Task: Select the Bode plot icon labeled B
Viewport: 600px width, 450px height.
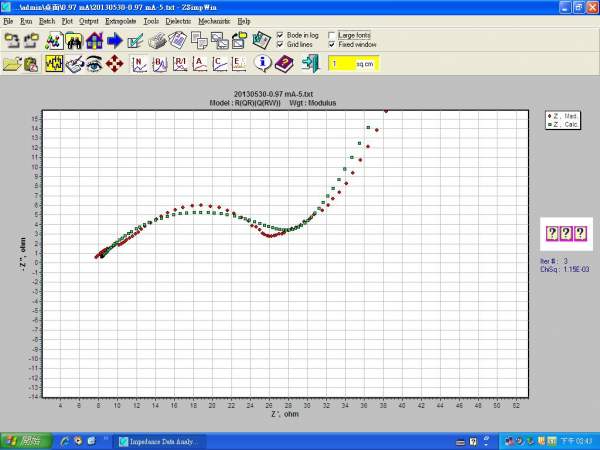Action: click(159, 63)
